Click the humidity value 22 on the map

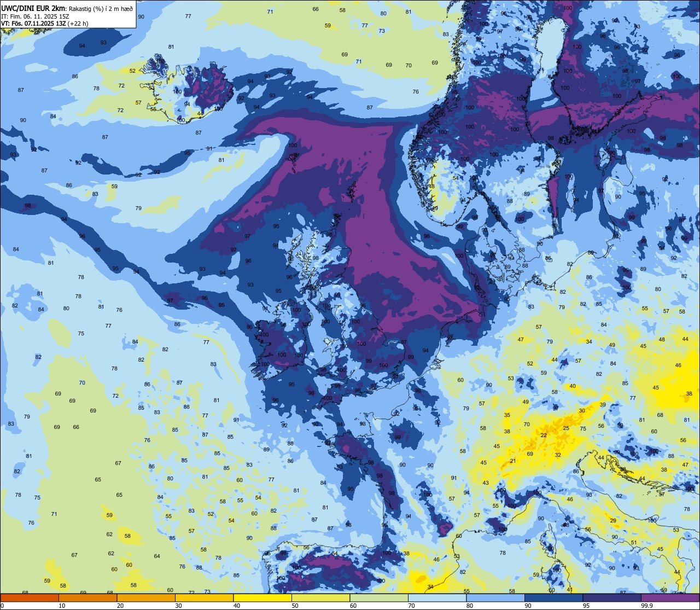544,435
